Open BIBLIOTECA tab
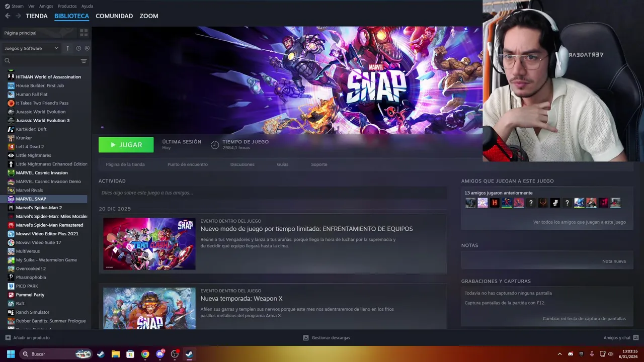The width and height of the screenshot is (644, 362). [x=71, y=16]
